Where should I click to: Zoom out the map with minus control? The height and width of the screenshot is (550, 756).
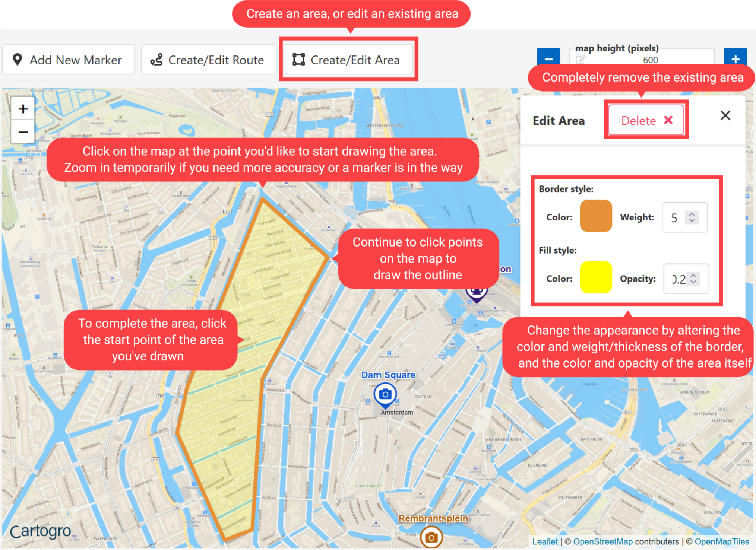23,132
